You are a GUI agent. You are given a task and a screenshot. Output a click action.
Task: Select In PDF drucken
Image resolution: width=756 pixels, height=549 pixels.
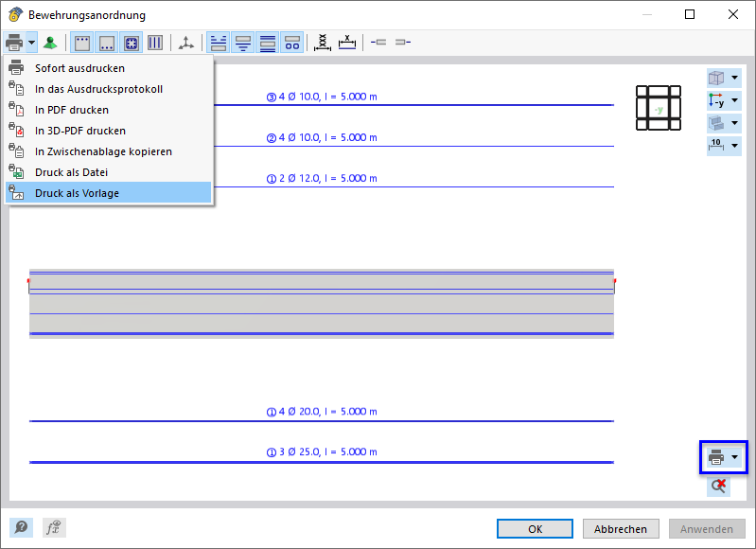[109, 110]
